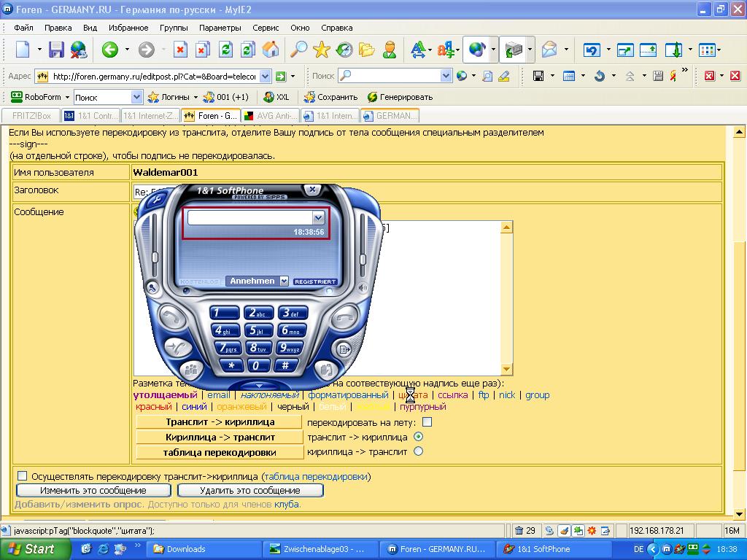
Task: Expand the SoftPhone bottom arrow
Action: (x=259, y=386)
